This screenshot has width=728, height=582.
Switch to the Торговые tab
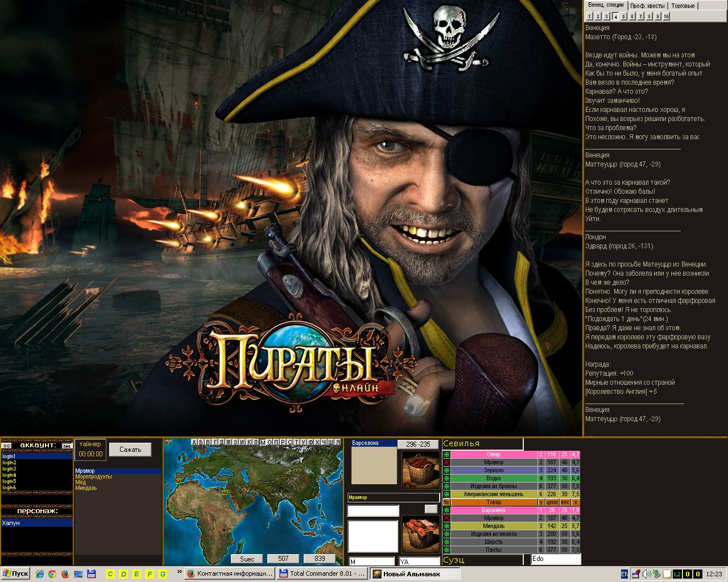click(x=683, y=6)
